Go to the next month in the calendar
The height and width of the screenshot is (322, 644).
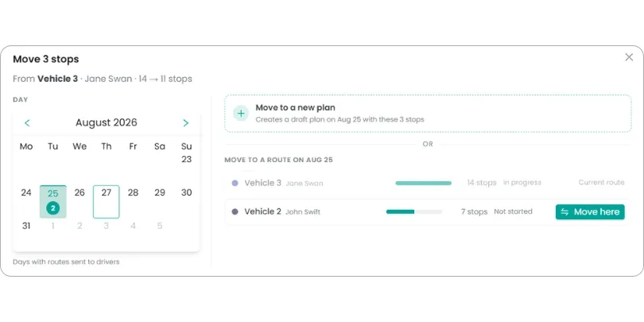click(185, 122)
